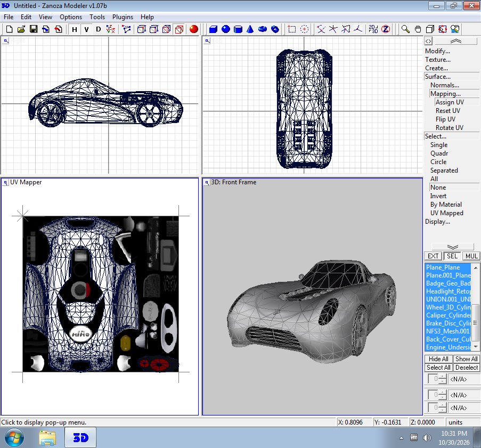Image resolution: width=481 pixels, height=448 pixels.
Task: Create a torus with the blue torus icon
Action: click(x=263, y=29)
